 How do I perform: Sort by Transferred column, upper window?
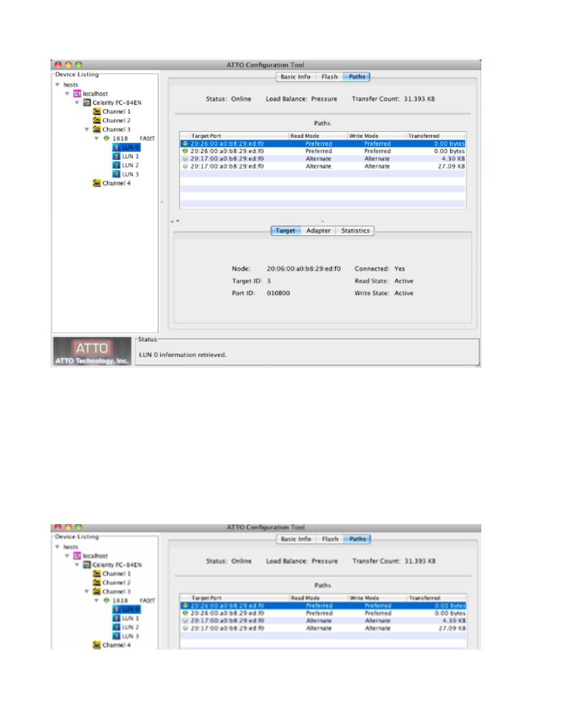[x=437, y=136]
